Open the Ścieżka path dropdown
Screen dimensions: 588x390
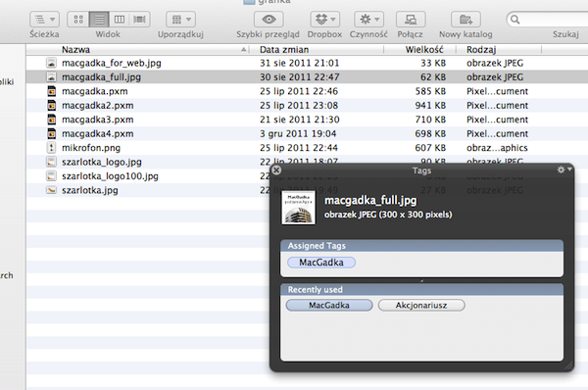pos(44,20)
